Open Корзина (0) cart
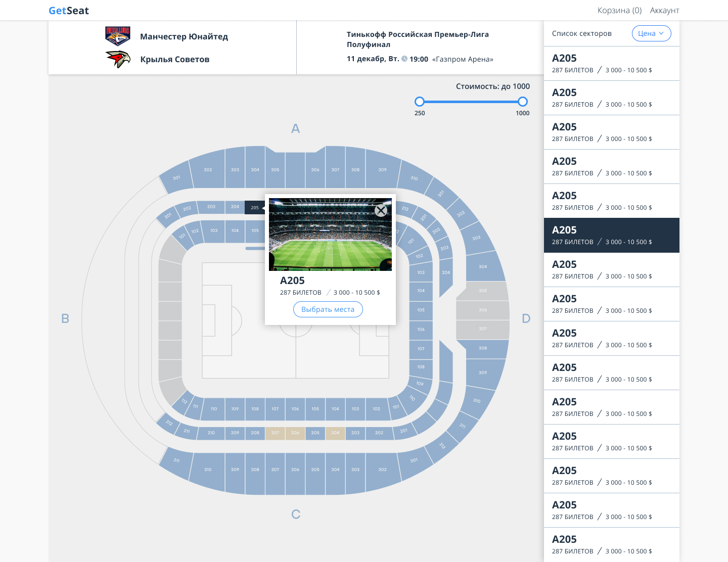 pos(619,10)
